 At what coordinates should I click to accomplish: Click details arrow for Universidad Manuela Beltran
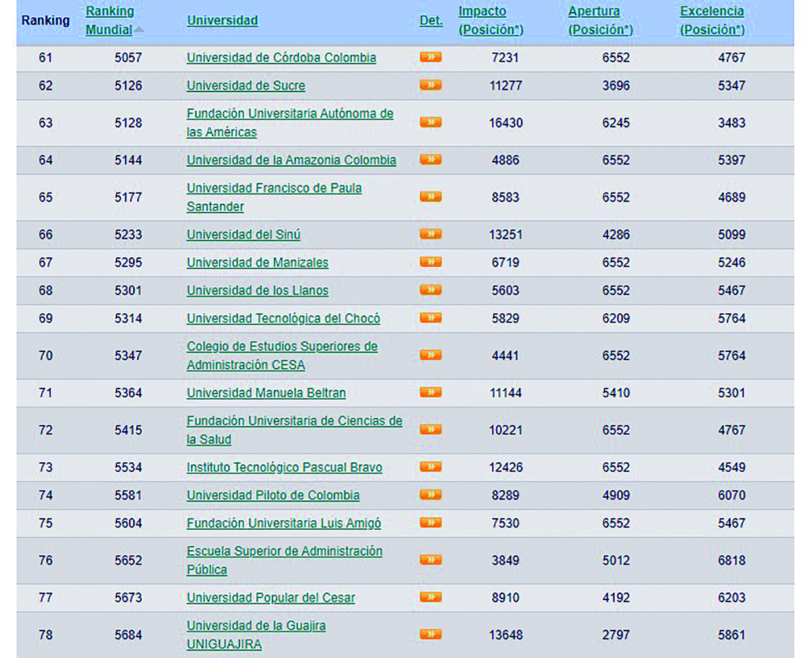pos(430,392)
